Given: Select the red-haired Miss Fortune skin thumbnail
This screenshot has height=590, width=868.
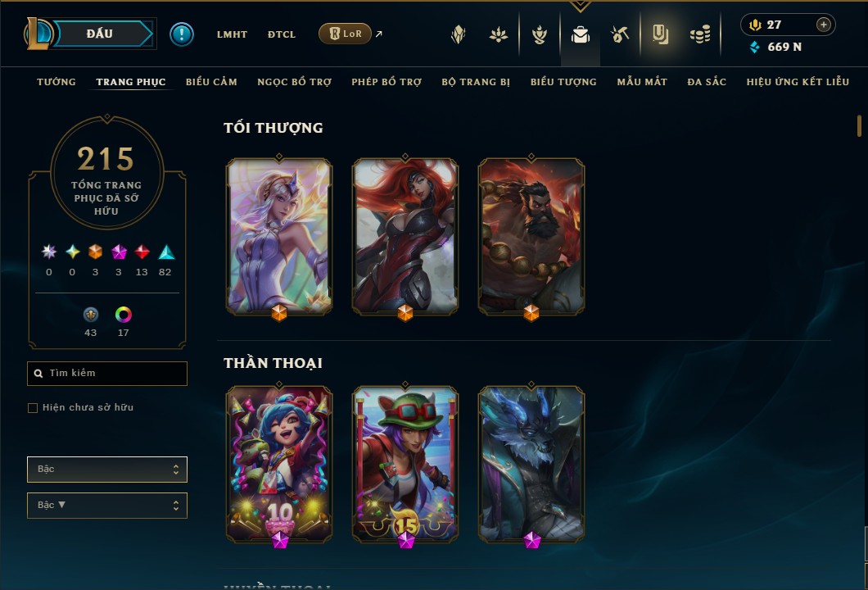Looking at the screenshot, I should pyautogui.click(x=405, y=237).
